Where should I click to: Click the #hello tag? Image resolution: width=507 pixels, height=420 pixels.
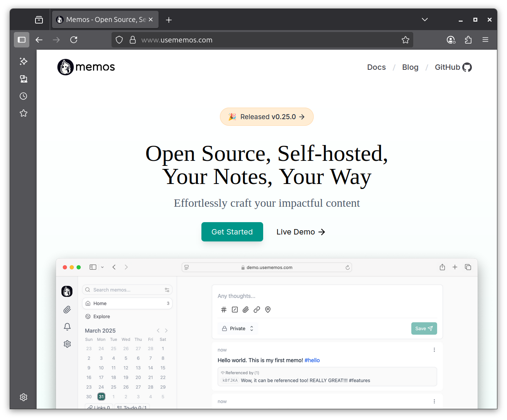click(312, 360)
